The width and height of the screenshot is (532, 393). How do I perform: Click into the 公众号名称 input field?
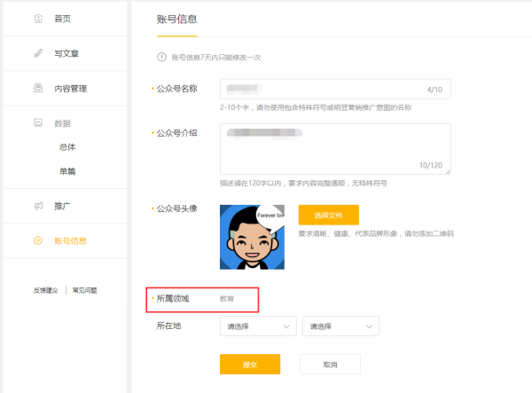tap(335, 89)
